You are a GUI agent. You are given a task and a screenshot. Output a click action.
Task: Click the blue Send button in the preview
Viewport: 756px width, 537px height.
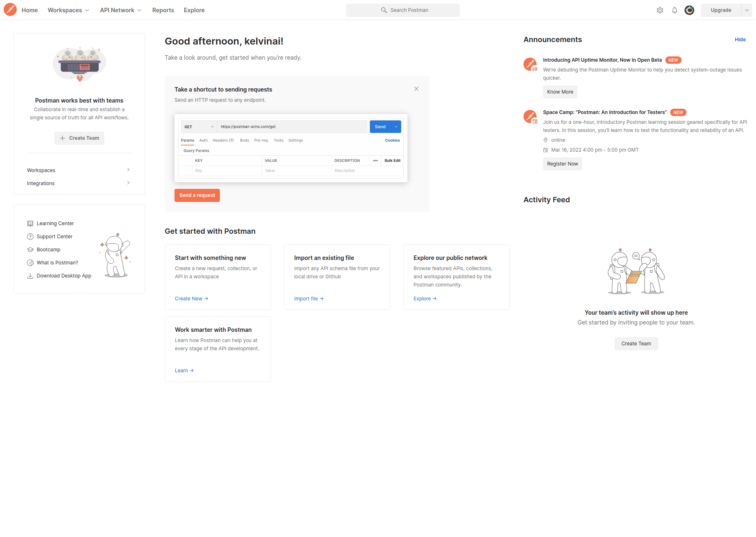pyautogui.click(x=380, y=127)
